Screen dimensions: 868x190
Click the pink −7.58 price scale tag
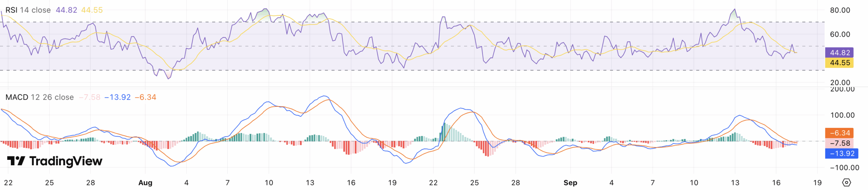(839, 143)
